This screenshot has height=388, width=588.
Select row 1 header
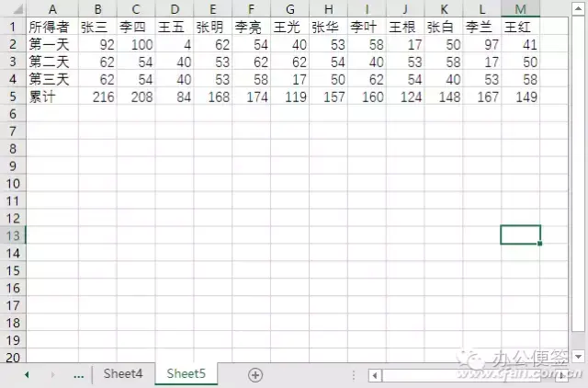13,27
